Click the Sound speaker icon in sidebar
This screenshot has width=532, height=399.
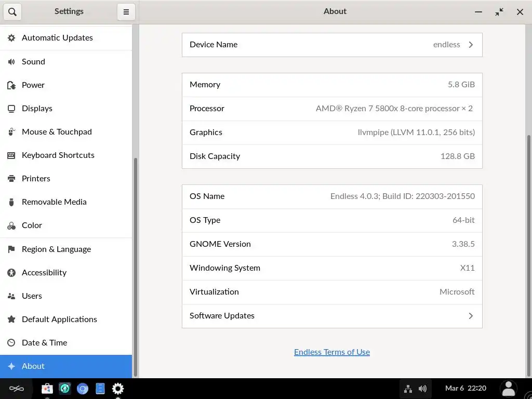[11, 61]
